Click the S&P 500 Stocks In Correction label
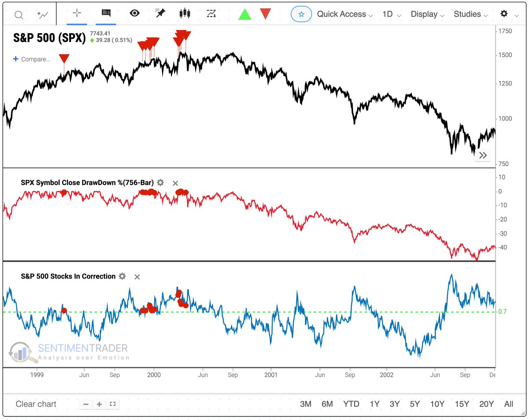The width and height of the screenshot is (529, 420). point(68,276)
